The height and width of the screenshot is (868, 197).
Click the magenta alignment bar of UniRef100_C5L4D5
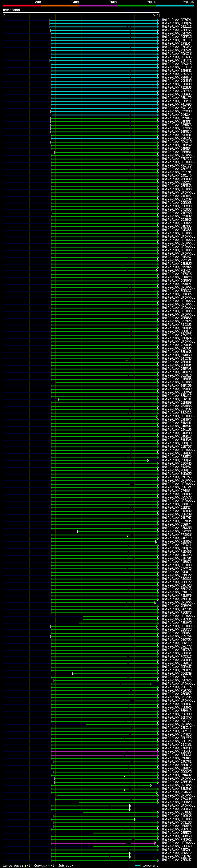pos(105,752)
